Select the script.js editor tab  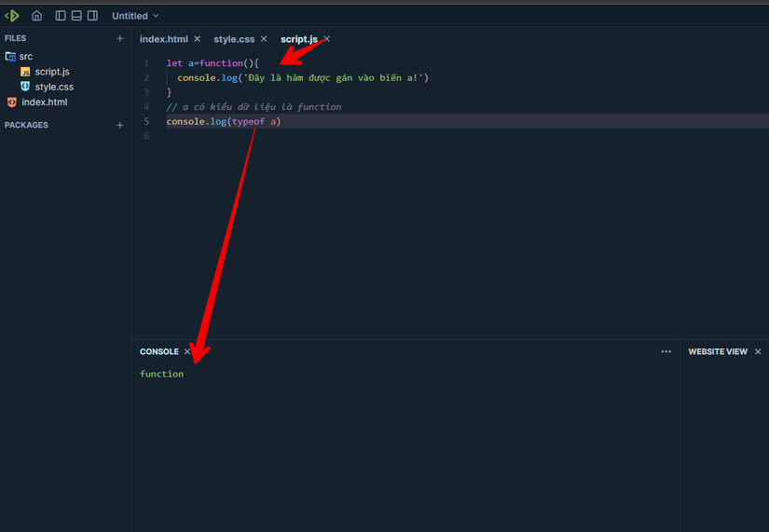pos(298,39)
